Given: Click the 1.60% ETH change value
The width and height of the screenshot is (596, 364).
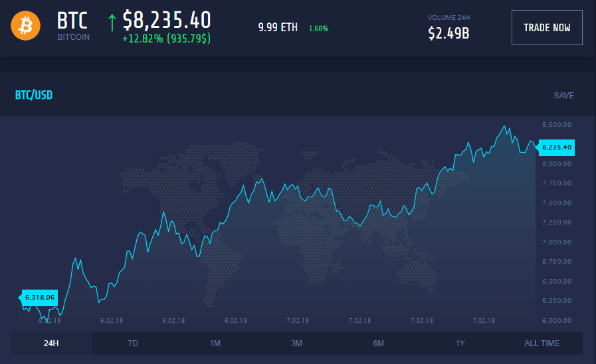Looking at the screenshot, I should 318,29.
